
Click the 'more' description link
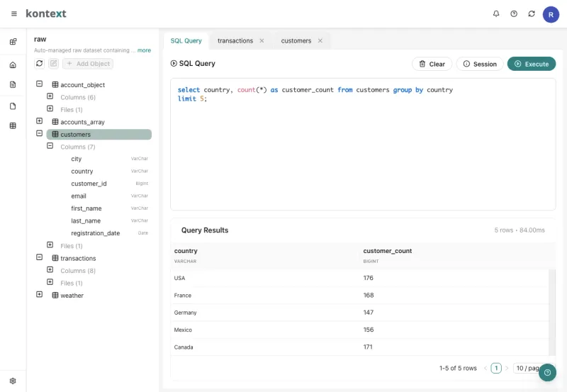pos(144,50)
